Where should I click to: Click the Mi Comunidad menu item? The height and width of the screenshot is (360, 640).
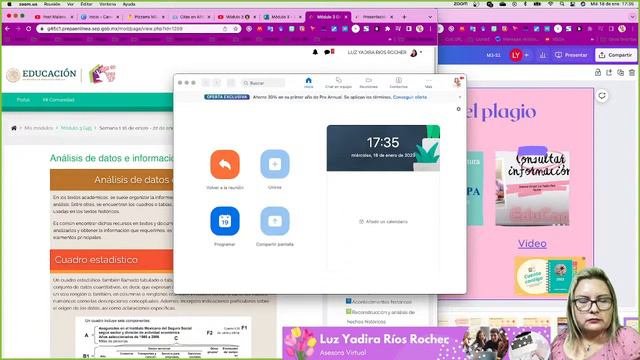[58, 100]
